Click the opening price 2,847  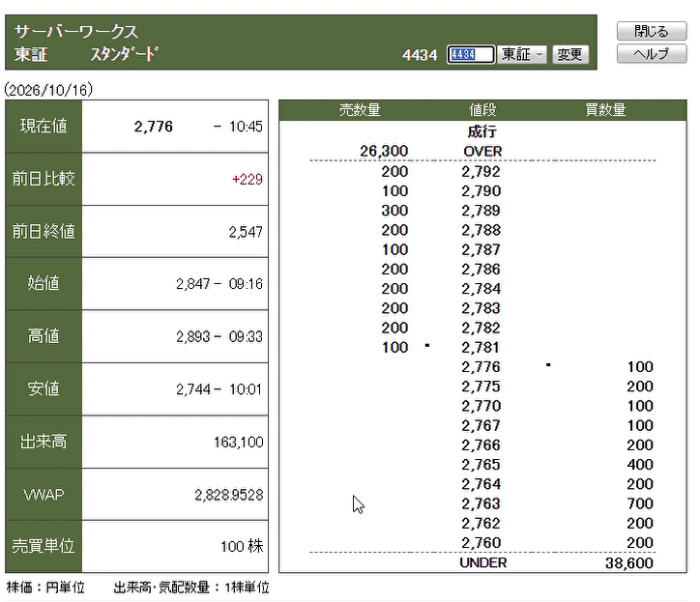pyautogui.click(x=192, y=284)
